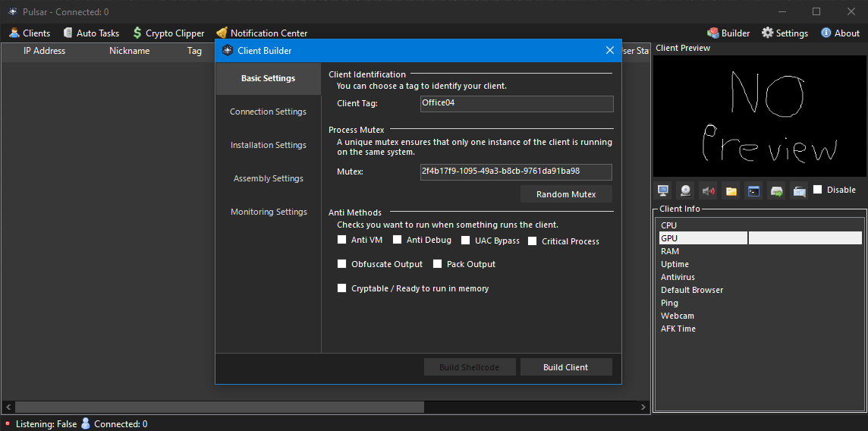Open the Crypto Clipper menu item
Screen dimensions: 868x431
coord(168,33)
